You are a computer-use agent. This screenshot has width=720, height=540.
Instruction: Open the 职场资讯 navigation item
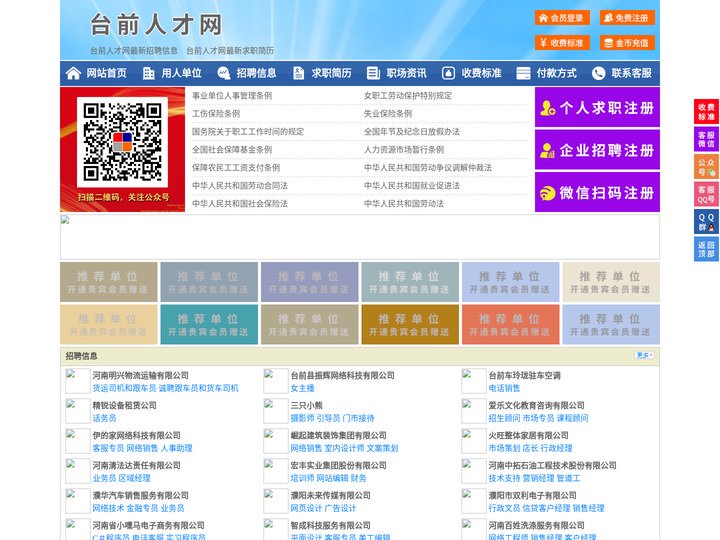(406, 73)
